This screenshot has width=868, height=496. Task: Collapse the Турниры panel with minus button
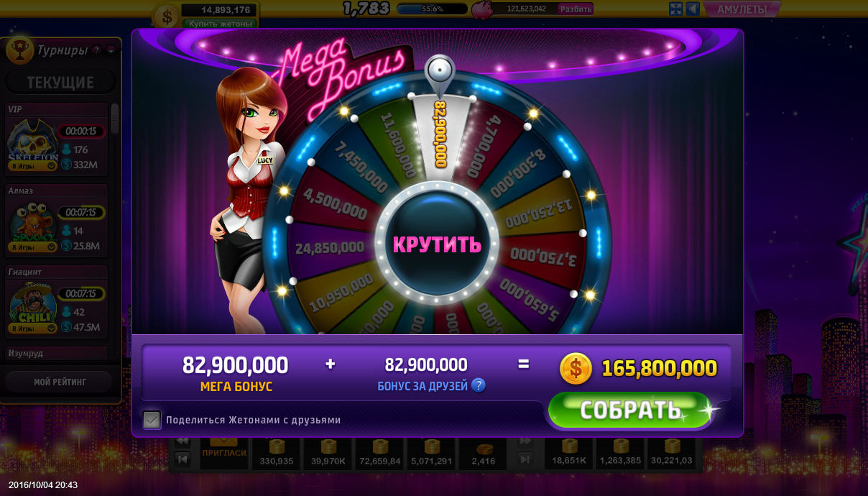click(111, 50)
